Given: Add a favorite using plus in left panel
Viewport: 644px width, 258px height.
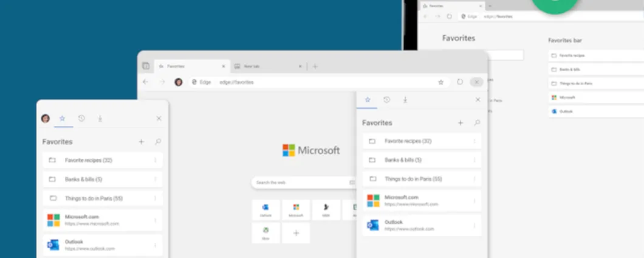Looking at the screenshot, I should (x=142, y=142).
